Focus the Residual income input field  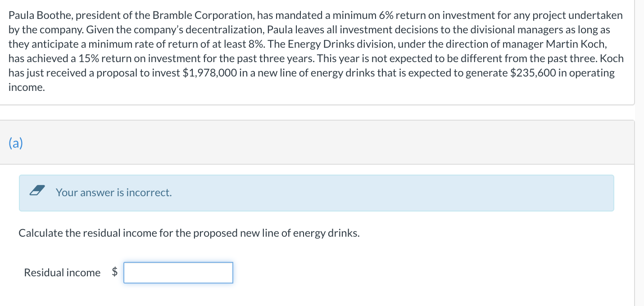point(178,273)
